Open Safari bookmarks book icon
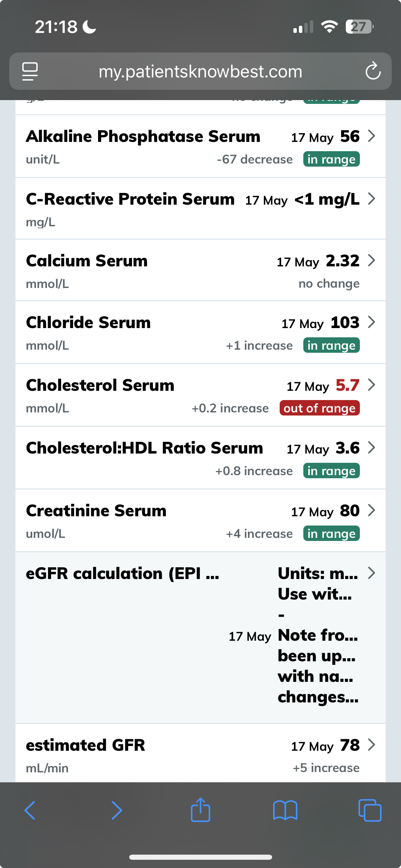 point(285,810)
